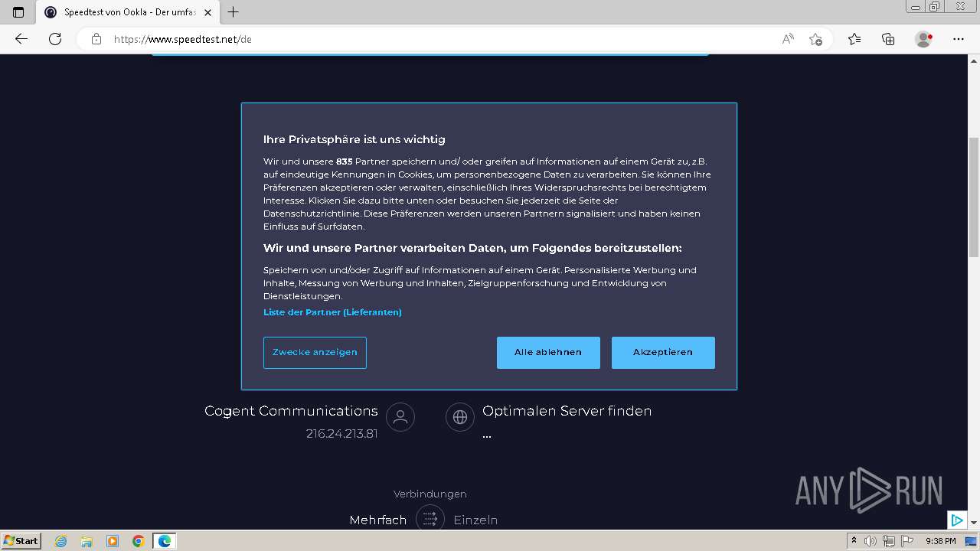The image size is (980, 551).
Task: Open the tab actions menu
Action: pos(18,11)
